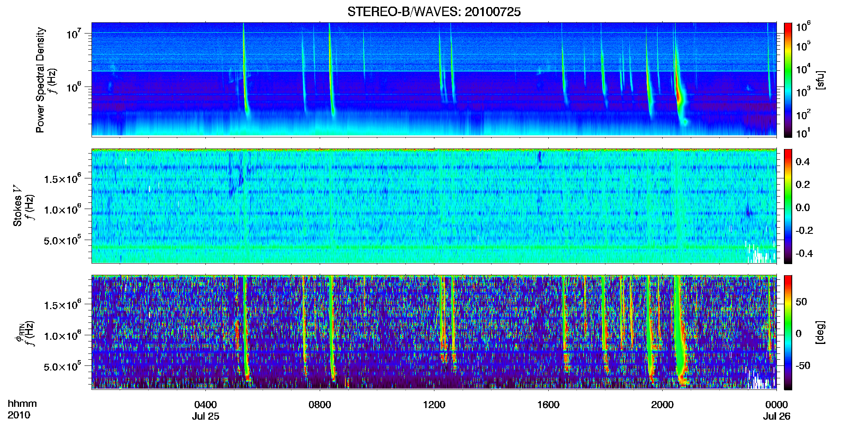The height and width of the screenshot is (447, 868).
Task: Click the 2010 year label
Action: (x=19, y=415)
